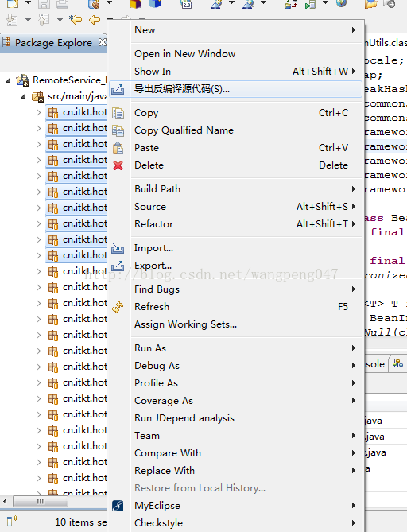Select the RemoteService project label
The width and height of the screenshot is (407, 532).
pyautogui.click(x=69, y=80)
